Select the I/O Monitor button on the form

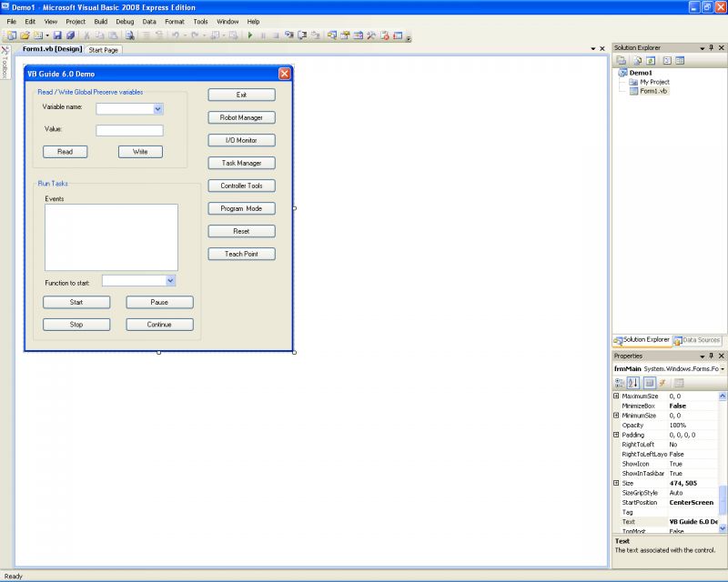(x=241, y=140)
